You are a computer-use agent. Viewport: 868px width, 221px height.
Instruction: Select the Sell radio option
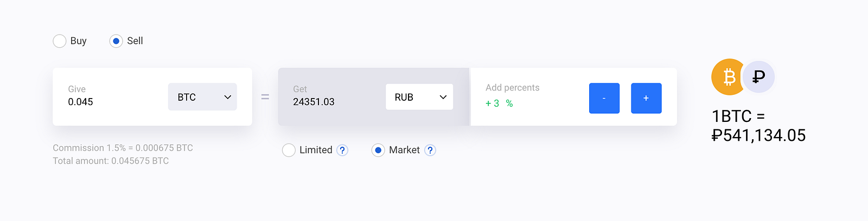(116, 41)
